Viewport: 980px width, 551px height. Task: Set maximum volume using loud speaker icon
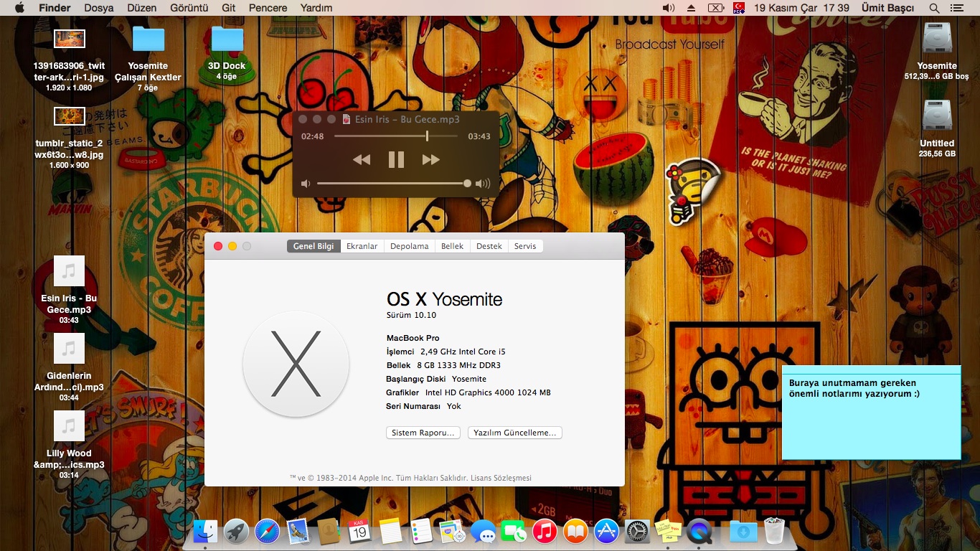483,184
